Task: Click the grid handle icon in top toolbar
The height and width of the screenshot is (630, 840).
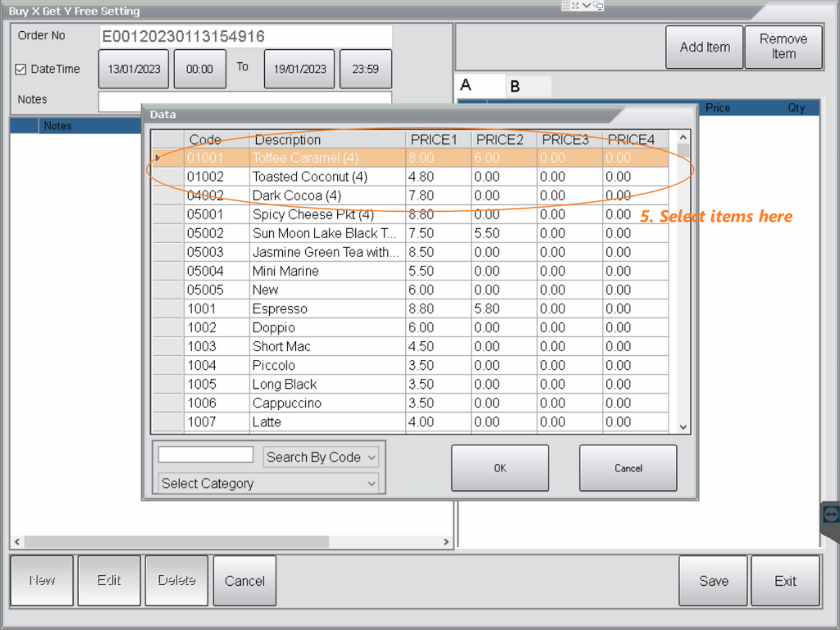Action: point(565,5)
